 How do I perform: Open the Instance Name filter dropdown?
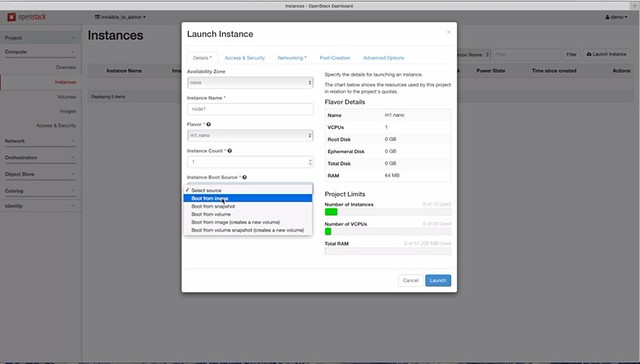pyautogui.click(x=473, y=54)
